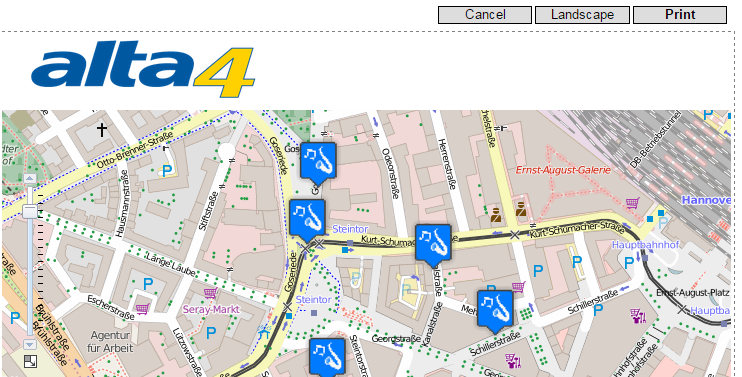Image resolution: width=742 pixels, height=377 pixels.
Task: Click the zoom slider handle
Action: click(x=30, y=211)
